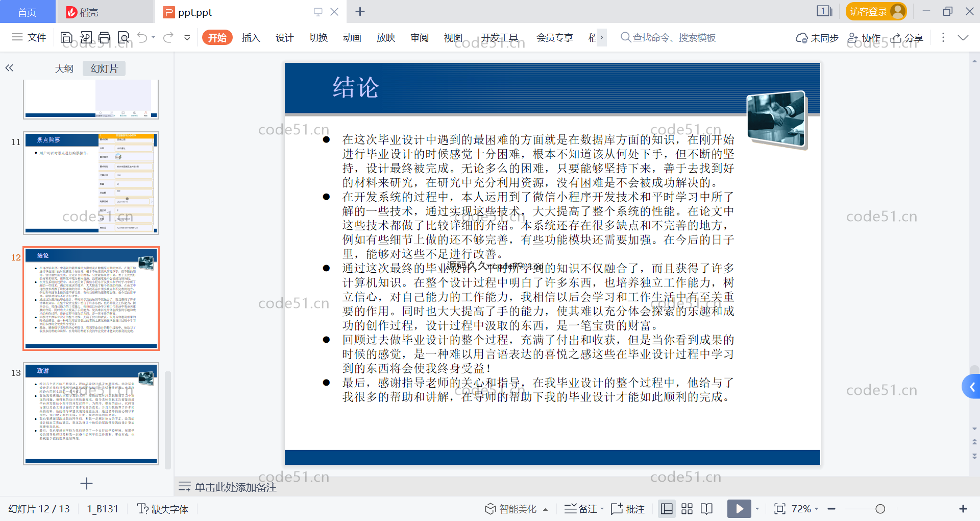This screenshot has height=521, width=980.
Task: Open the 动画 ribbon tab
Action: [352, 38]
